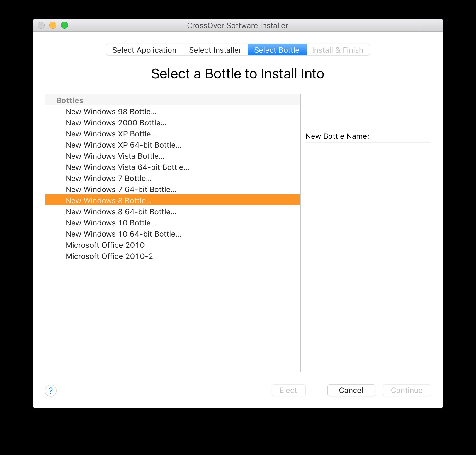This screenshot has width=476, height=455.
Task: Select New Windows 10 Bottle entry
Action: coord(111,223)
